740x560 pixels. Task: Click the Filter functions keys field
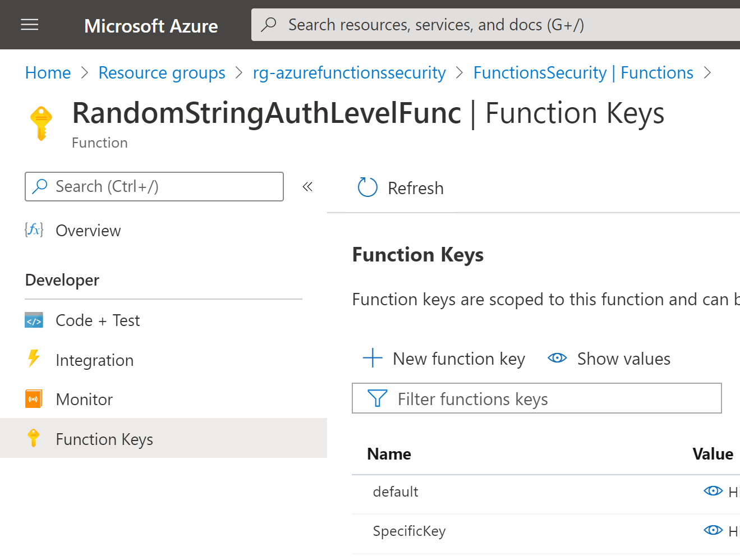click(550, 399)
